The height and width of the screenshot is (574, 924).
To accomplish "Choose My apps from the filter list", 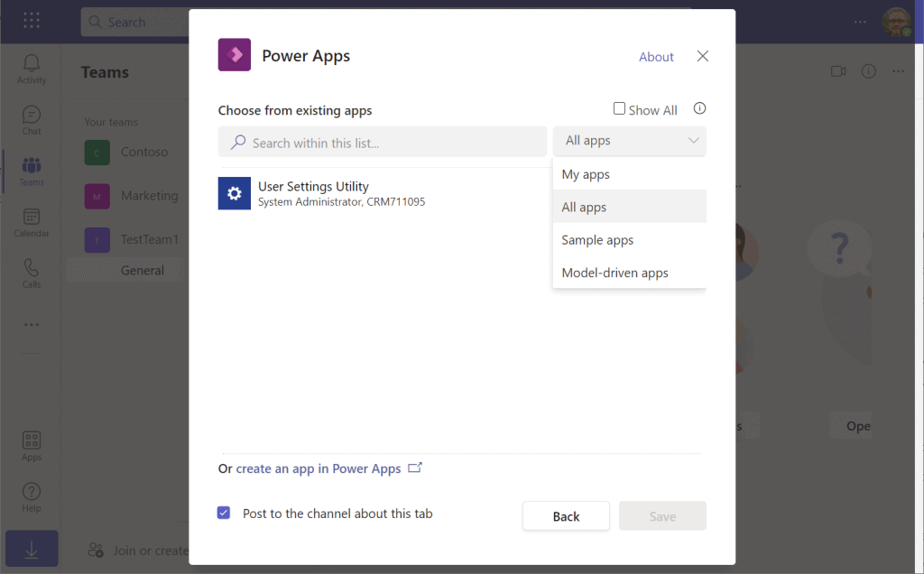I will pos(586,174).
